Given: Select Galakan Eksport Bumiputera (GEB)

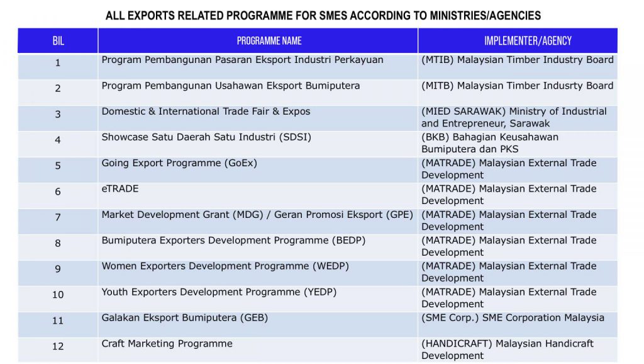Looking at the screenshot, I should [185, 318].
